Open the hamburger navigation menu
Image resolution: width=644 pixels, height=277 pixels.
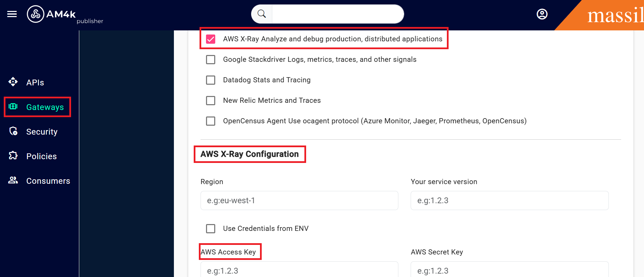coord(12,14)
